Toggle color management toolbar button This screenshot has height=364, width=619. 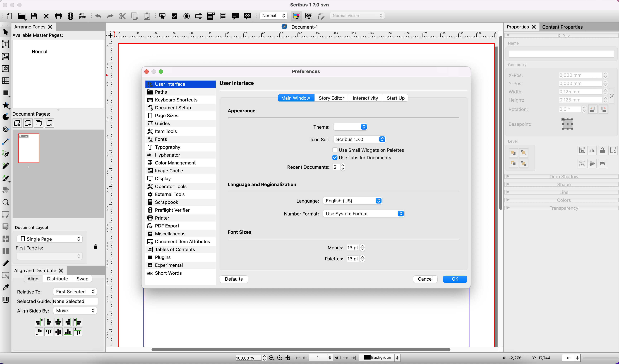[296, 16]
